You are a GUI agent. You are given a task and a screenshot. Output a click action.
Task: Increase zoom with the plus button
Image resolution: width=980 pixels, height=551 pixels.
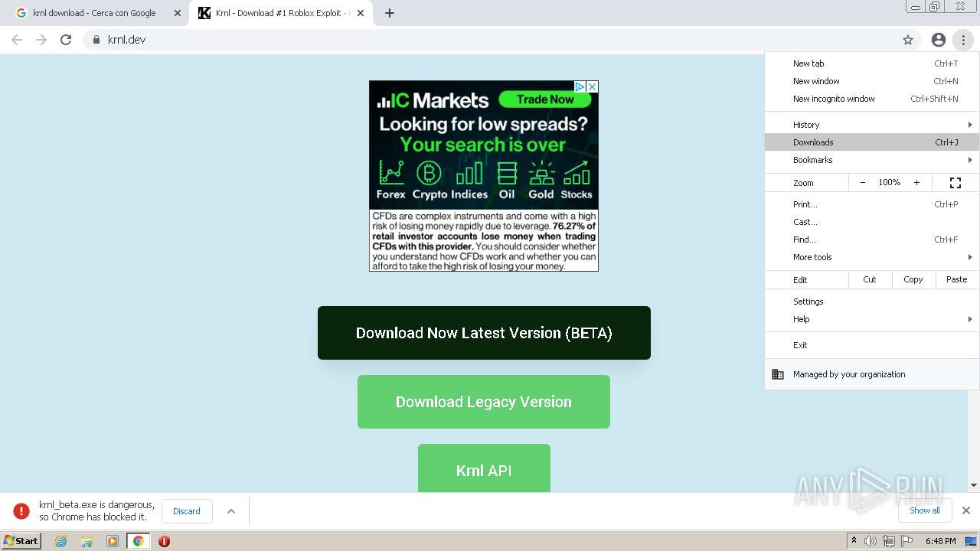(916, 183)
